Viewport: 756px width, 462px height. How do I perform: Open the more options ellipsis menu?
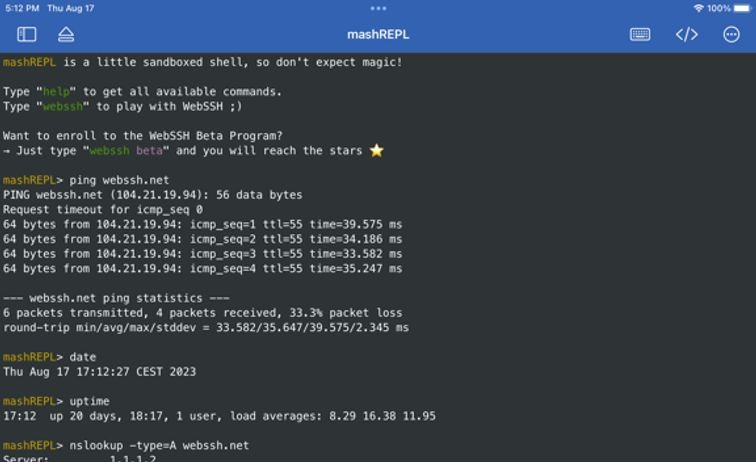pyautogui.click(x=731, y=34)
